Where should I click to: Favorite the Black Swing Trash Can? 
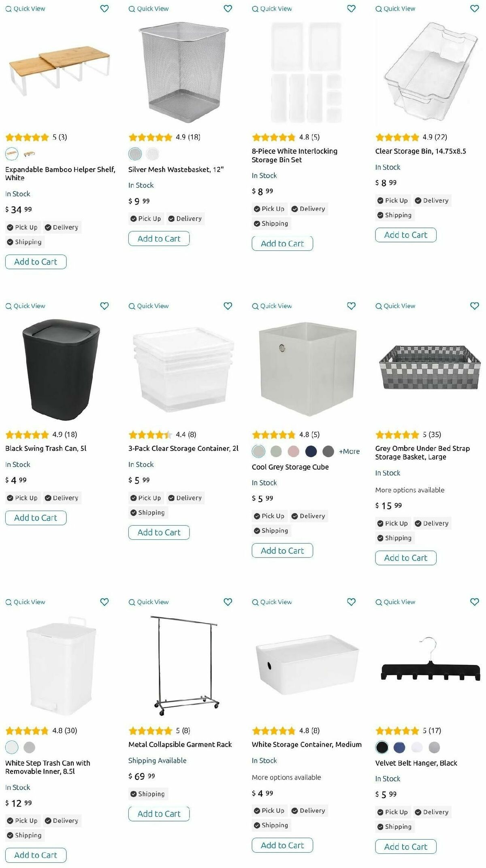(x=104, y=306)
